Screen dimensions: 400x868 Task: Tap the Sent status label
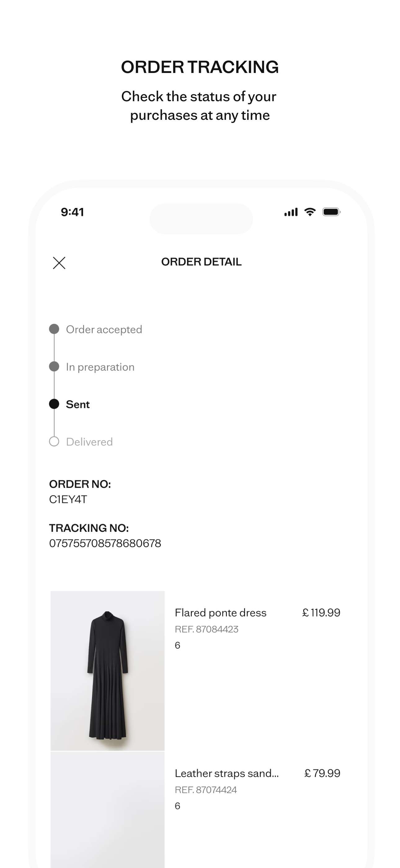click(x=78, y=404)
